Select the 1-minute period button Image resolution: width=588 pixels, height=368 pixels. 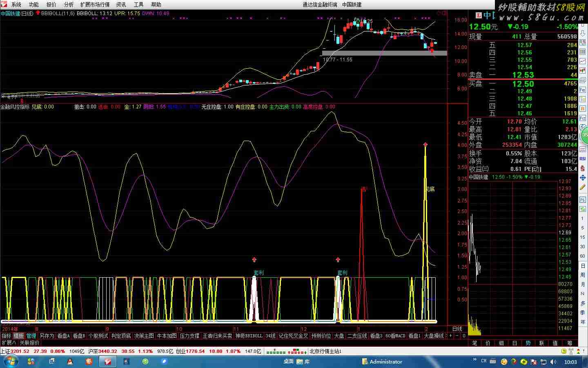[x=583, y=218]
